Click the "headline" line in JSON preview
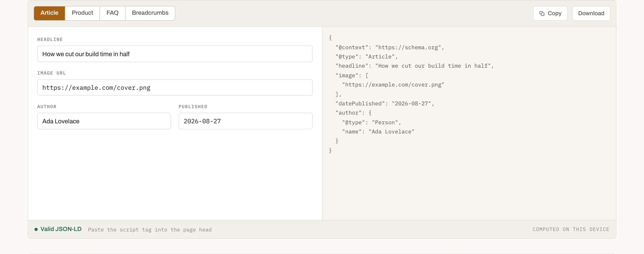Screen dimensions: 644x254 414,66
